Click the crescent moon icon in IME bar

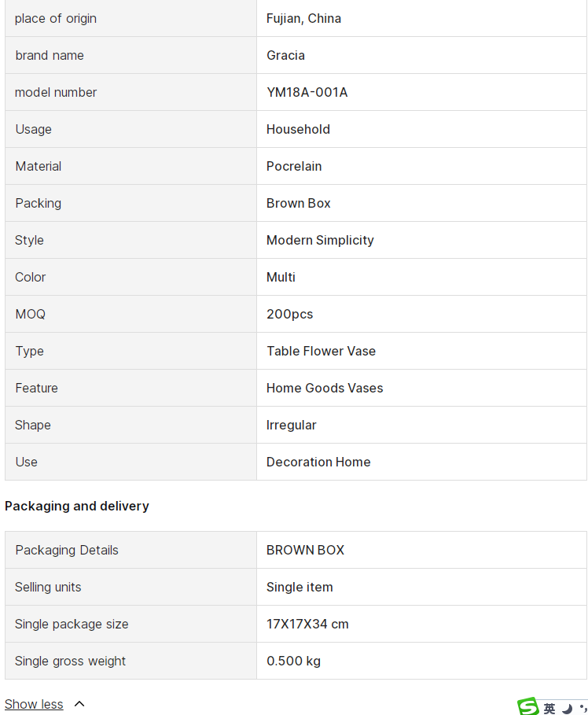568,709
